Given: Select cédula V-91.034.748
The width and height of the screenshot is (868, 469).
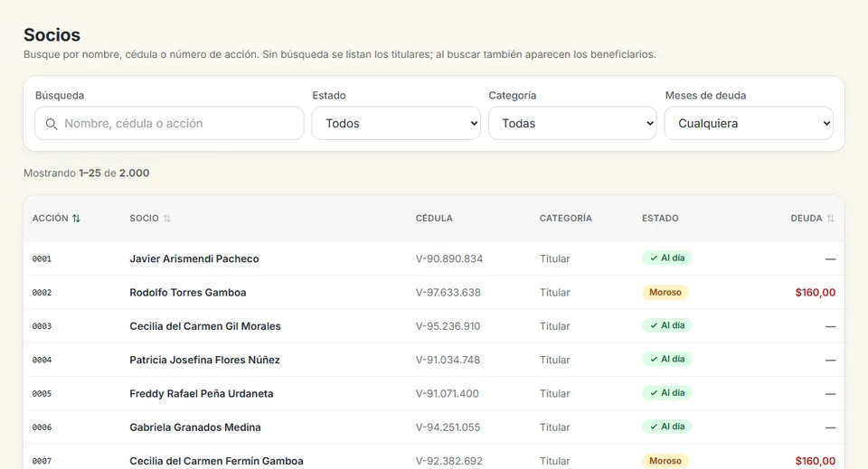Looking at the screenshot, I should 448,360.
